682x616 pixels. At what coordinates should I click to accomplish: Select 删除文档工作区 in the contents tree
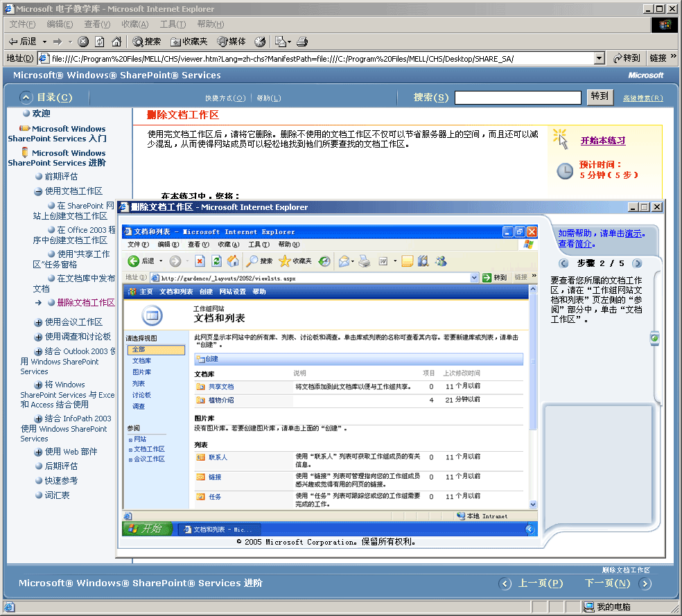click(86, 303)
